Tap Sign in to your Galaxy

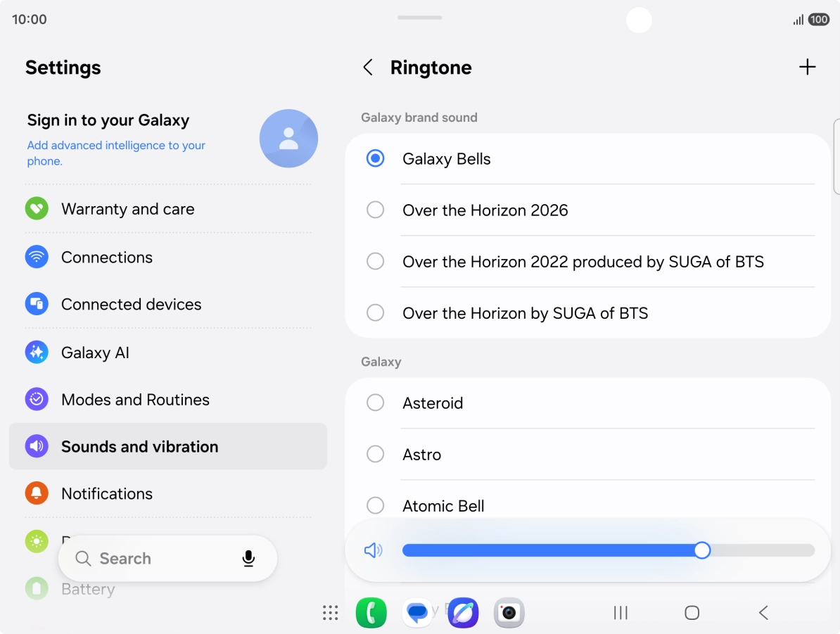tap(108, 120)
